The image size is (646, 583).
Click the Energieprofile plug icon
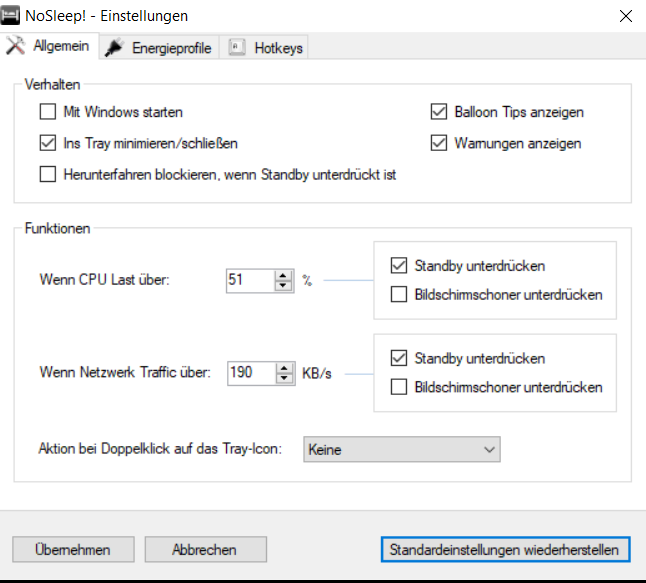coord(114,48)
